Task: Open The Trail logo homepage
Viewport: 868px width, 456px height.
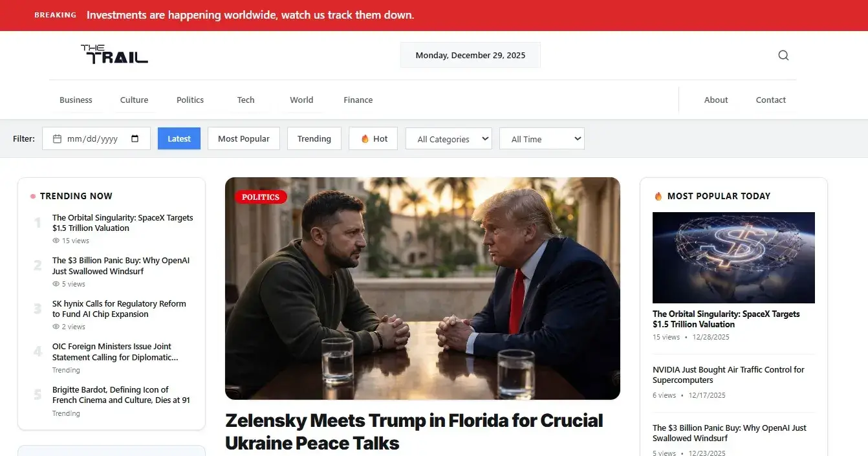Action: click(114, 54)
